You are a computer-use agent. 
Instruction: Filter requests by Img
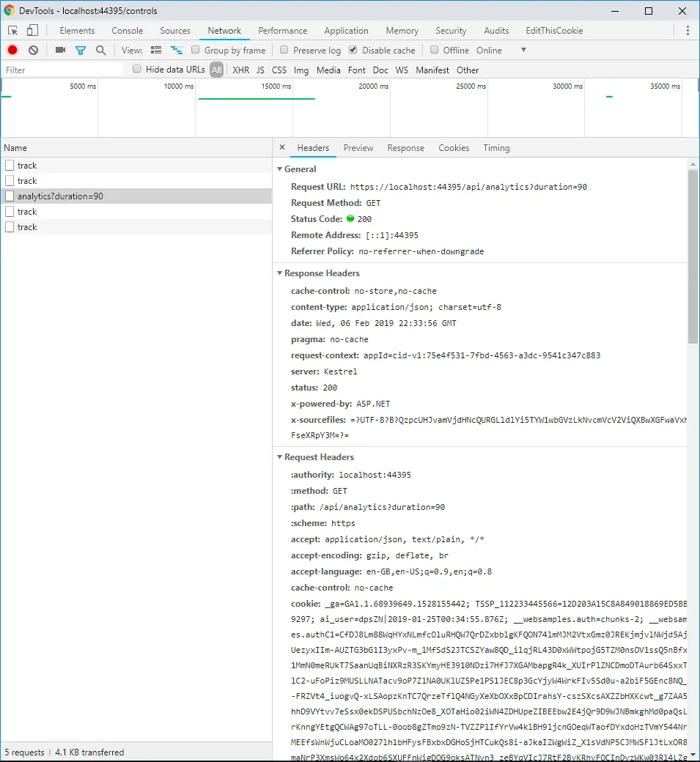pos(301,70)
